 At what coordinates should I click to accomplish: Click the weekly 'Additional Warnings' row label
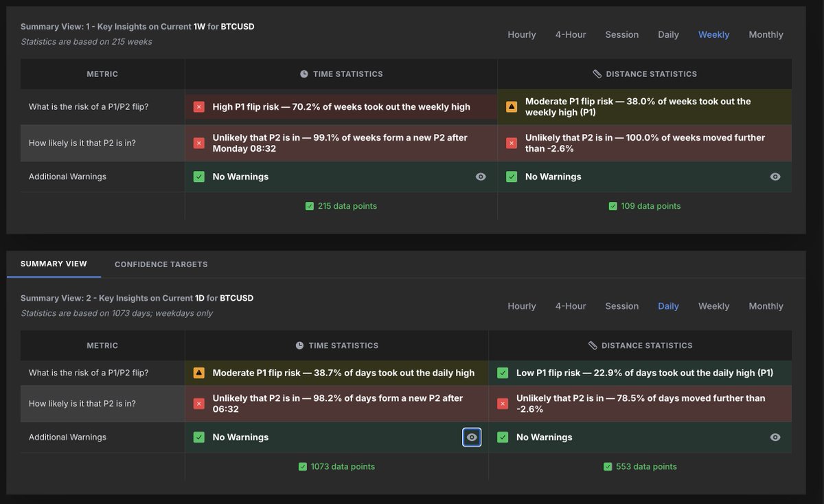pyautogui.click(x=67, y=176)
